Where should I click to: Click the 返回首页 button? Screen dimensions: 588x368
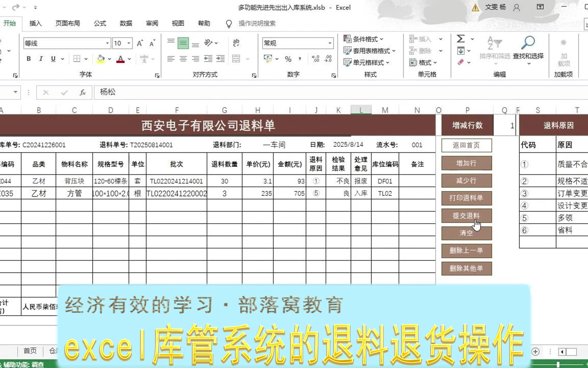[467, 145]
